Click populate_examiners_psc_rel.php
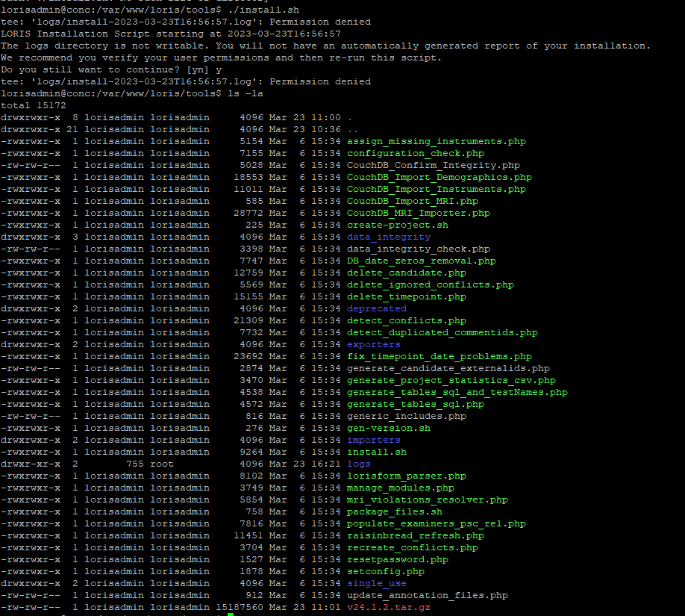Viewport: 685px width, 616px height. point(436,523)
